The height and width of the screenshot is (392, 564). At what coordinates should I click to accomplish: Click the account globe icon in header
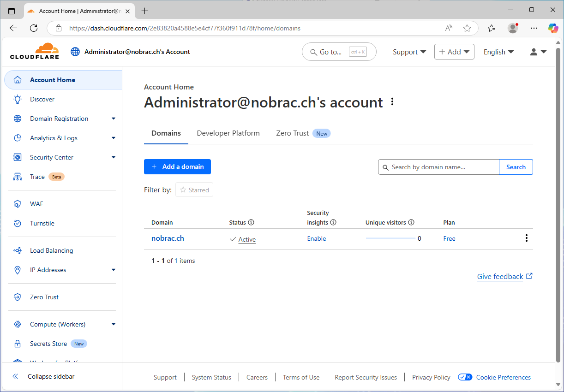click(75, 52)
